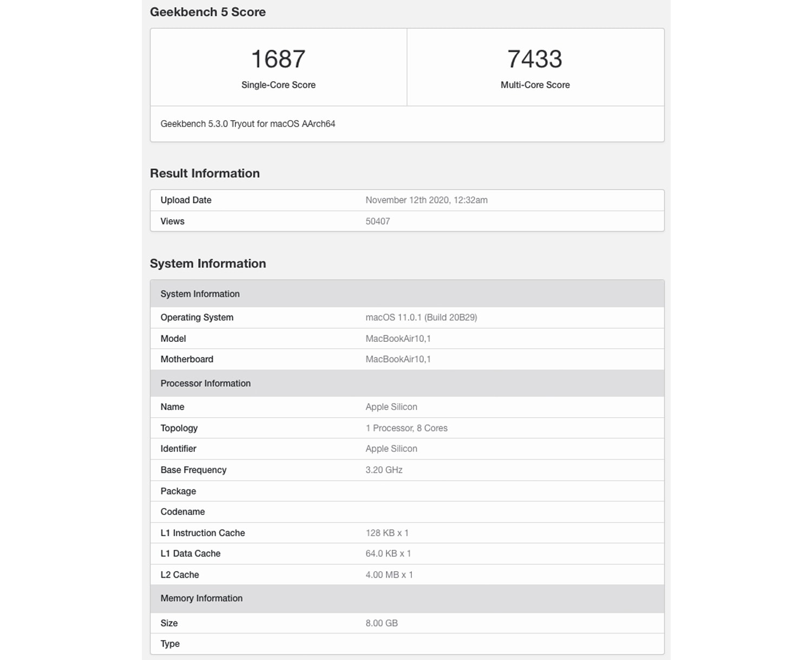Click the Multi-Core Score label
The image size is (812, 660).
click(535, 85)
